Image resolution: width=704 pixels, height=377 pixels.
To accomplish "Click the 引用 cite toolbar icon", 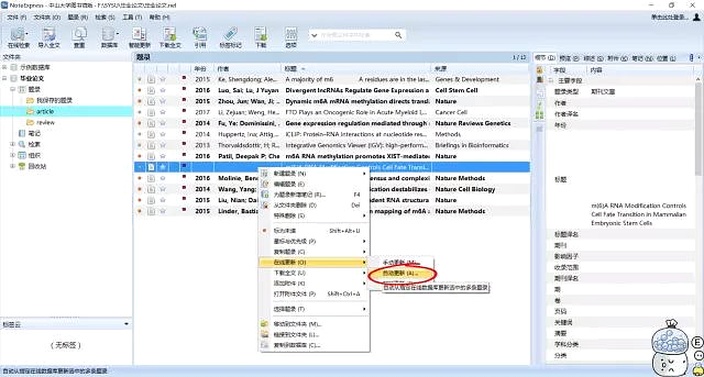I will [200, 35].
